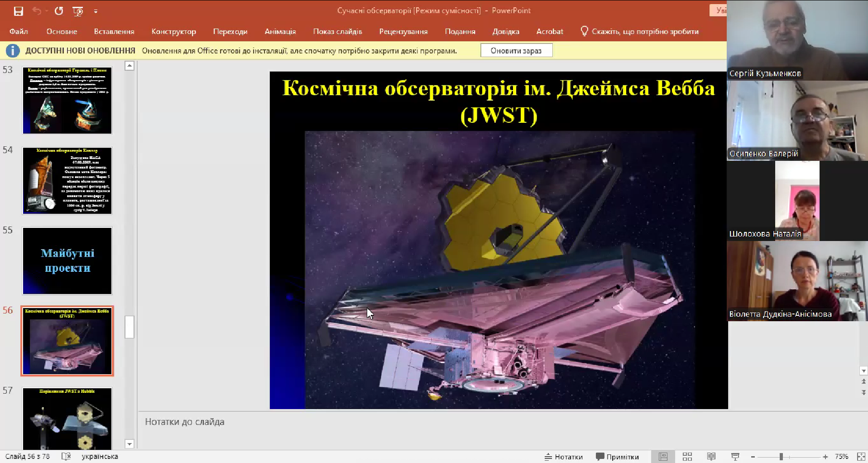The width and height of the screenshot is (868, 463).
Task: Click the zoom slider handle
Action: point(781,457)
